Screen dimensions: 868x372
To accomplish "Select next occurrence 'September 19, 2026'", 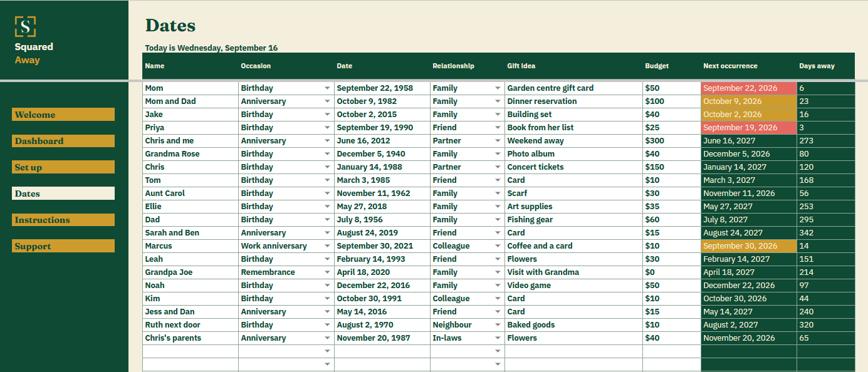I will pos(749,128).
